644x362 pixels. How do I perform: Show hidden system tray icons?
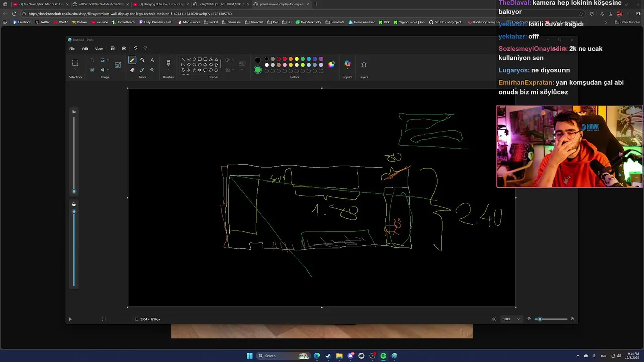(578, 356)
